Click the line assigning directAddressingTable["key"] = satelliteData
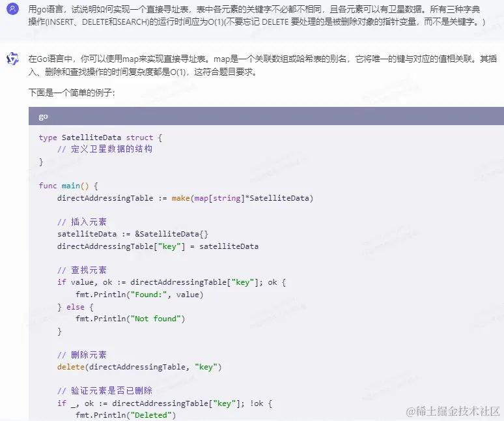This screenshot has width=504, height=421. [158, 246]
